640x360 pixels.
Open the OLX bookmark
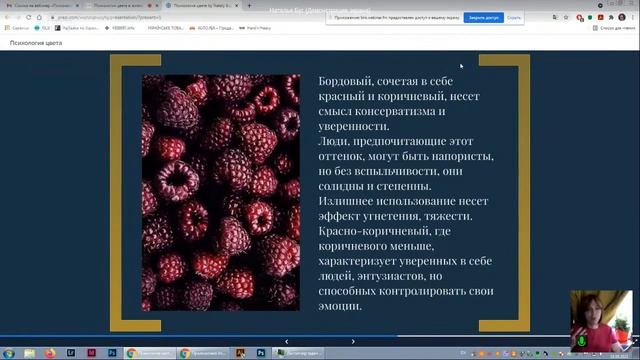pos(42,28)
